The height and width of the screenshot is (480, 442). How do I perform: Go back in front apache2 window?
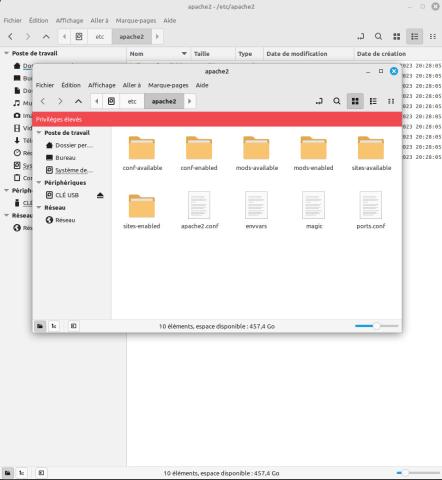click(43, 101)
